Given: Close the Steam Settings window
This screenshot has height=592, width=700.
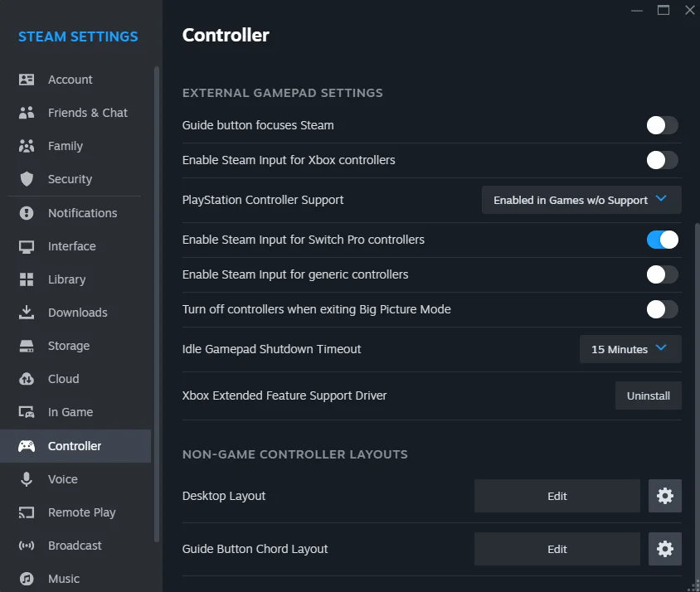Looking at the screenshot, I should tap(690, 10).
